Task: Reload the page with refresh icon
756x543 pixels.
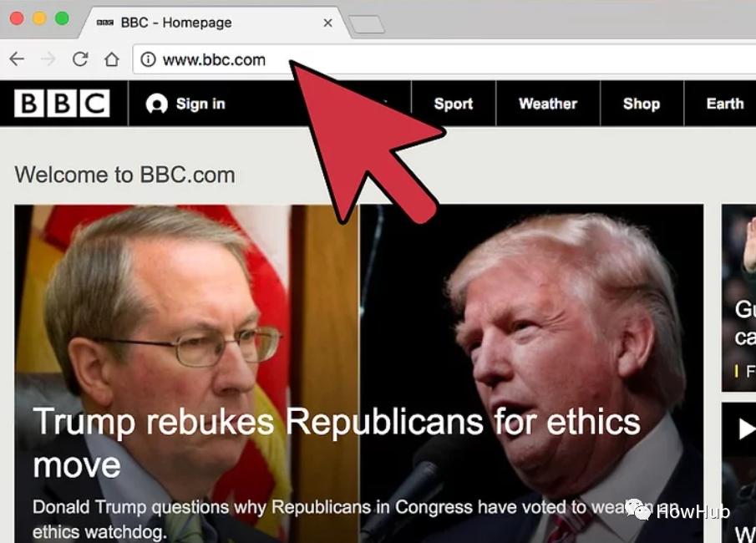Action: (80, 58)
